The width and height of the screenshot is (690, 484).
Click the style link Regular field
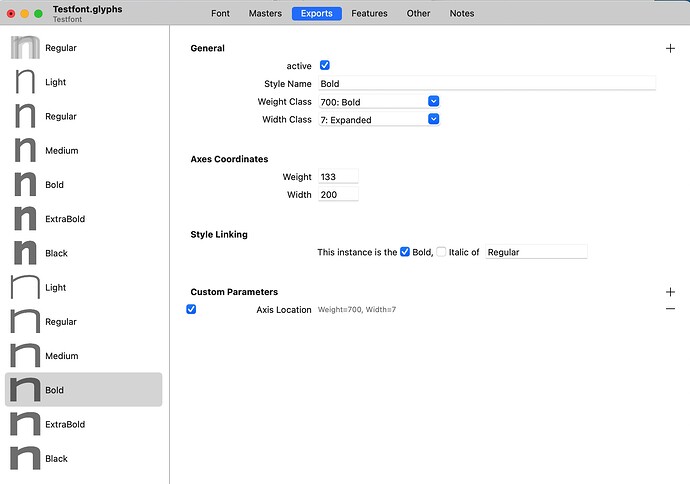(x=536, y=252)
